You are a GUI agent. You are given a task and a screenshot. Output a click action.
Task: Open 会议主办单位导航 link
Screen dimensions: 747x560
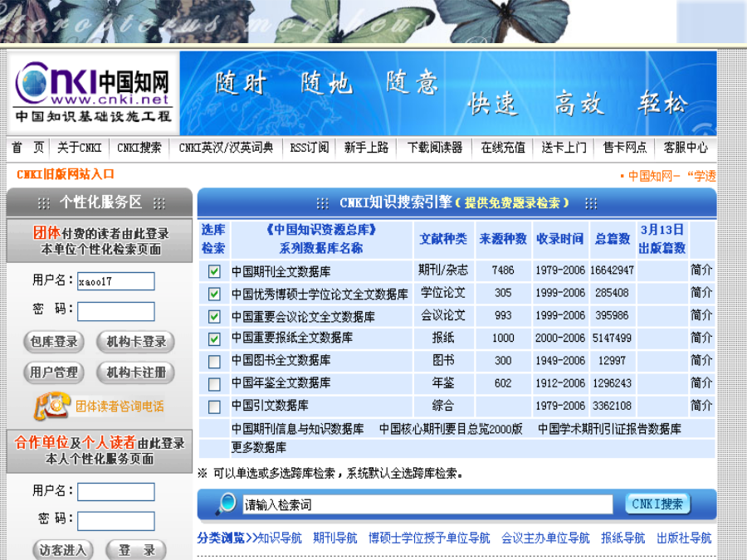pyautogui.click(x=545, y=538)
